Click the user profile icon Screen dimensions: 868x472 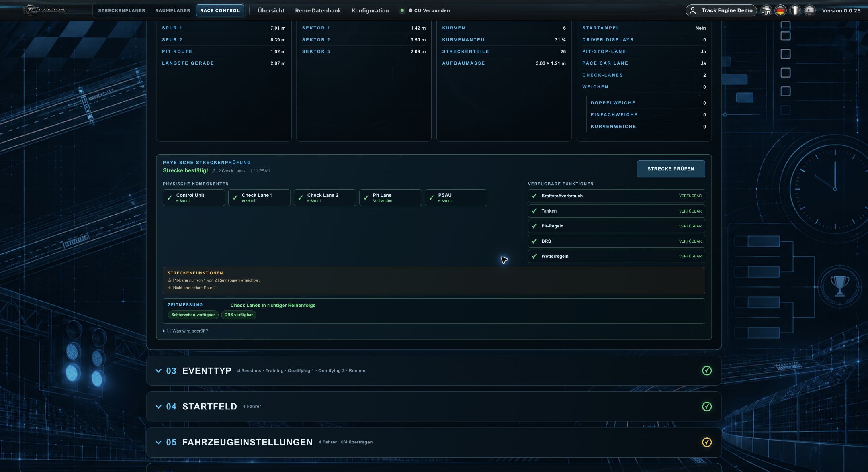pyautogui.click(x=693, y=10)
